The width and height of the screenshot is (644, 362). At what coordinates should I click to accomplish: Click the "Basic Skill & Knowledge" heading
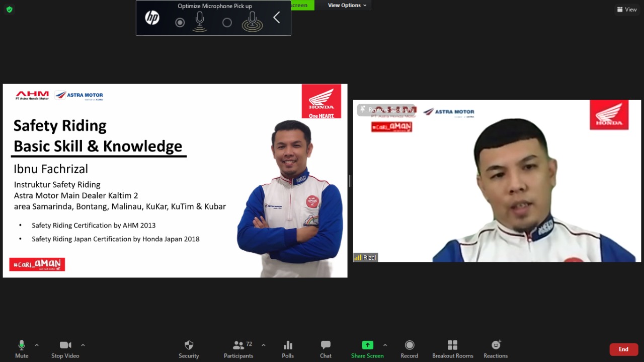click(98, 146)
